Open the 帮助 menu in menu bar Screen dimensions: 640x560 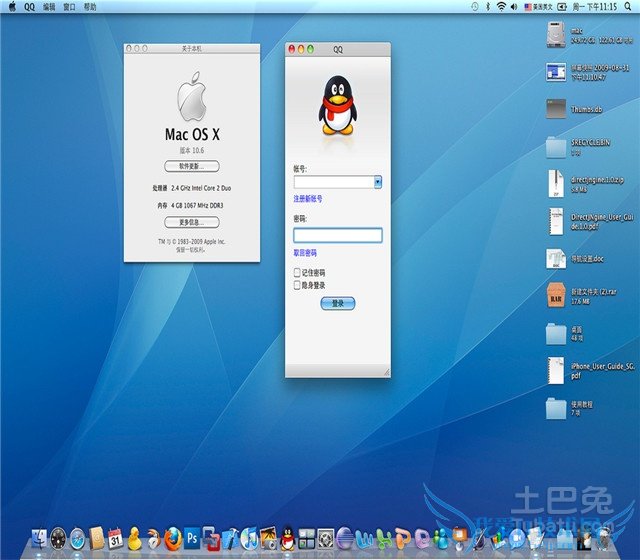click(x=91, y=6)
